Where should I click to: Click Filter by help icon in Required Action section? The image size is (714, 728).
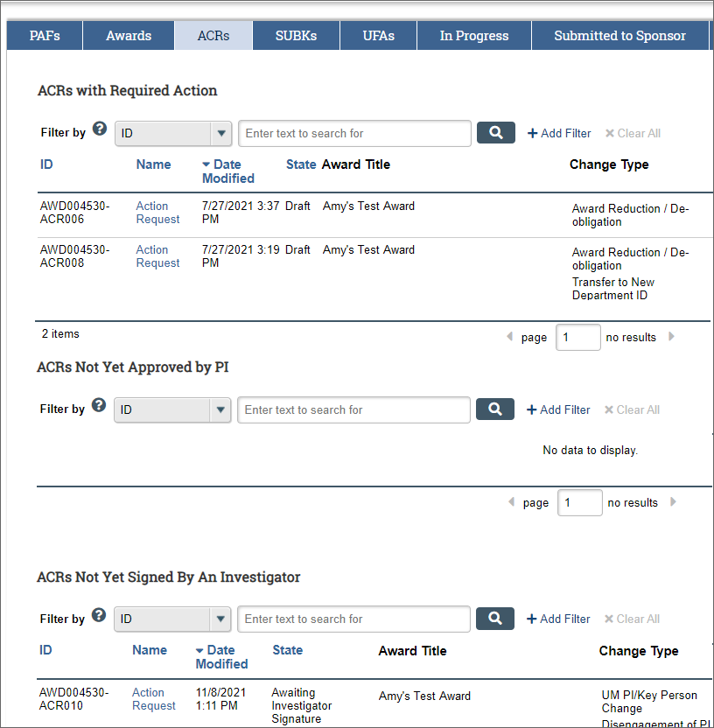pos(100,129)
